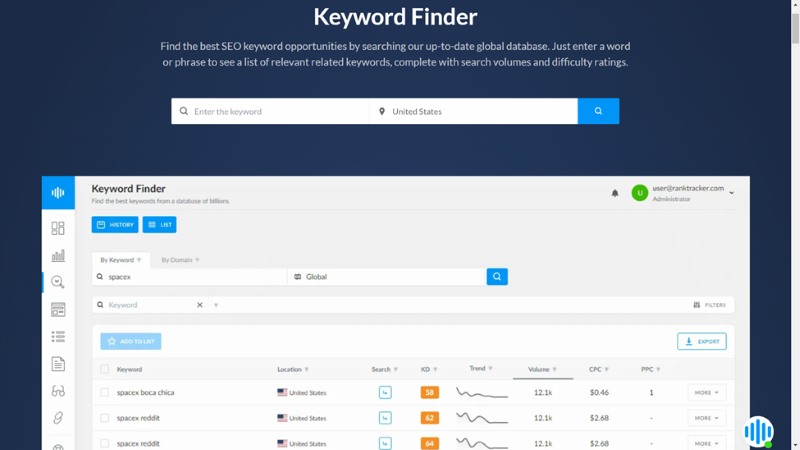Viewport: 800px width, 450px height.
Task: Click the ADD TO LIST button
Action: tap(131, 341)
